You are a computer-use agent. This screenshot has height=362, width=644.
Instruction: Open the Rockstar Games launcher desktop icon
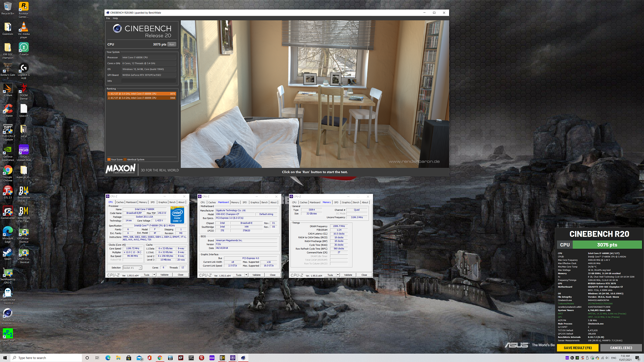click(x=23, y=10)
